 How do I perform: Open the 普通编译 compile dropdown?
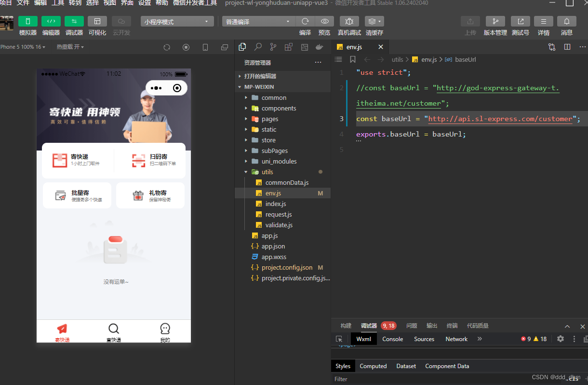point(259,22)
